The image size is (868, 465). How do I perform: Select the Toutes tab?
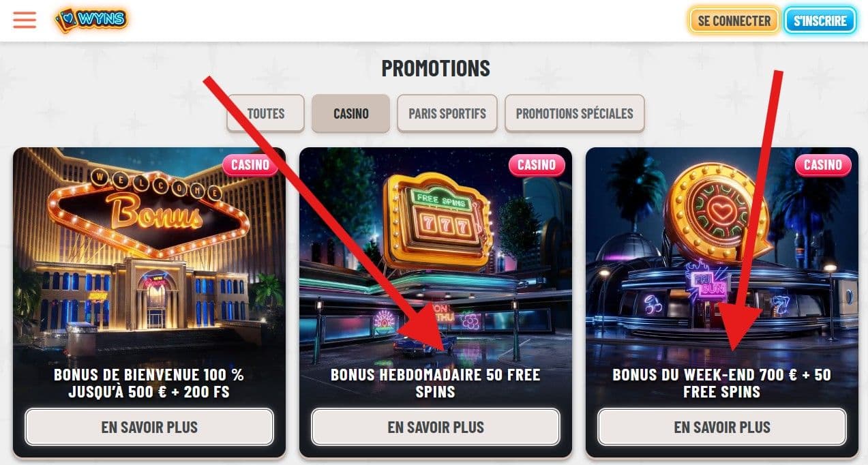coord(266,113)
